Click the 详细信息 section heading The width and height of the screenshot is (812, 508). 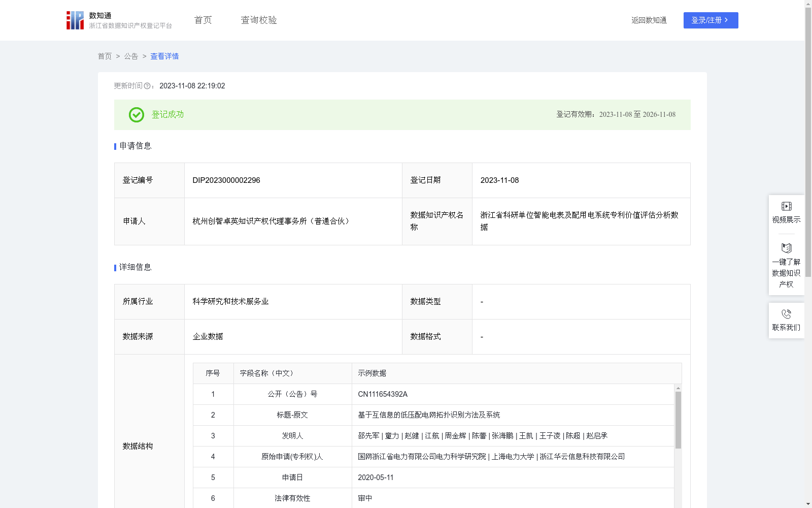point(135,268)
